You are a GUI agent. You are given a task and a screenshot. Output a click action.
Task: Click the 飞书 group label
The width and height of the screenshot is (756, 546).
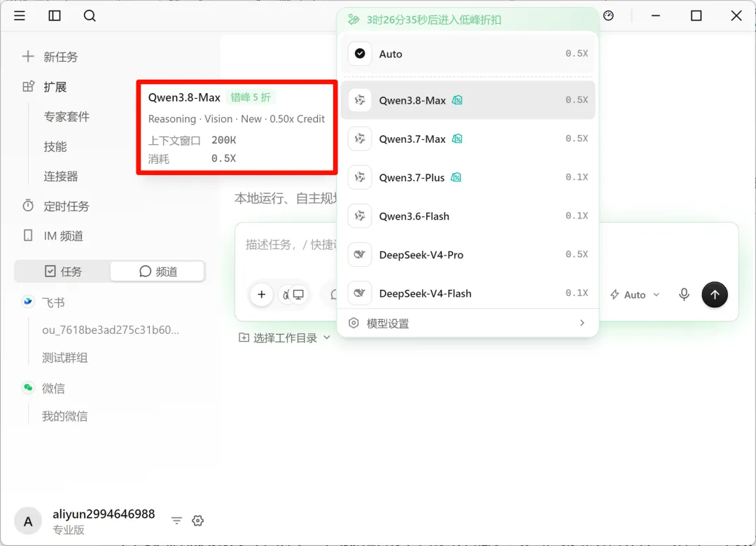pos(53,302)
